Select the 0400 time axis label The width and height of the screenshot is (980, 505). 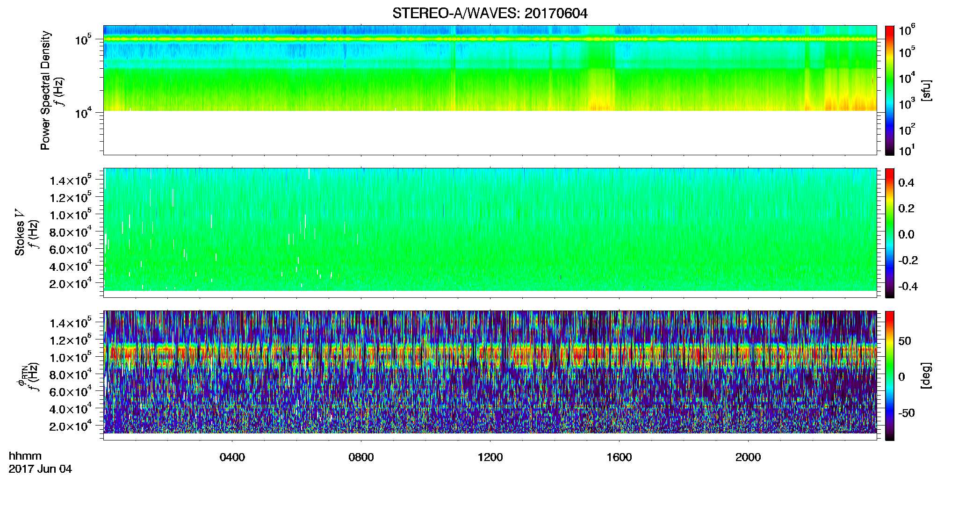(x=232, y=457)
